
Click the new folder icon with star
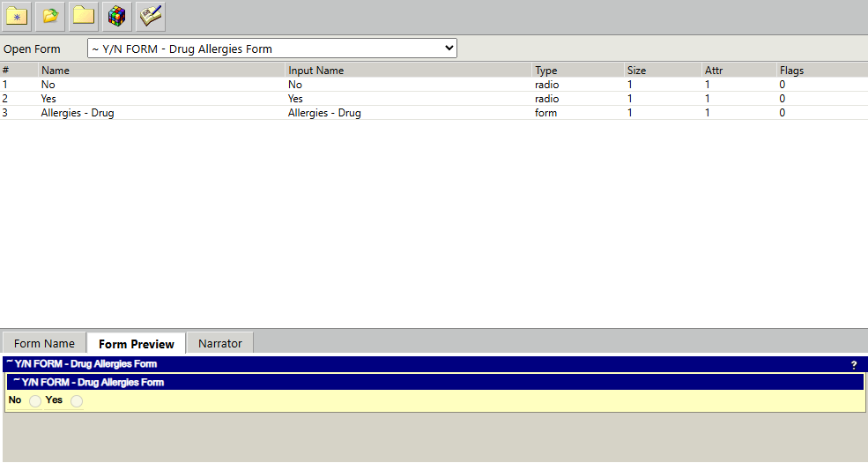click(17, 16)
